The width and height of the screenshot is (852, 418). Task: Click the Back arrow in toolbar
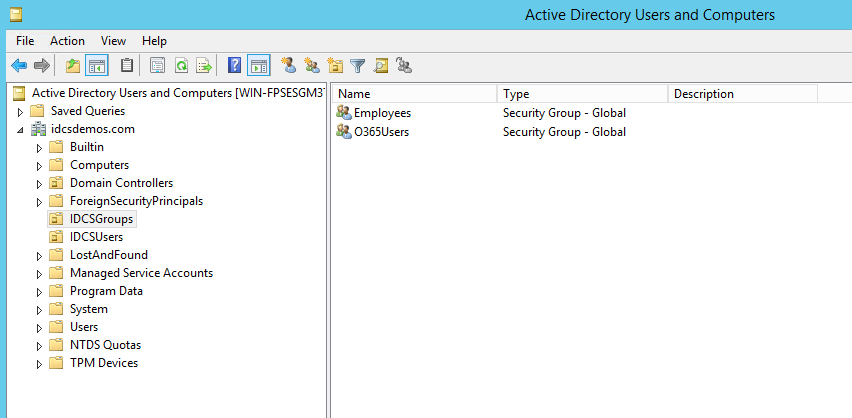click(18, 66)
